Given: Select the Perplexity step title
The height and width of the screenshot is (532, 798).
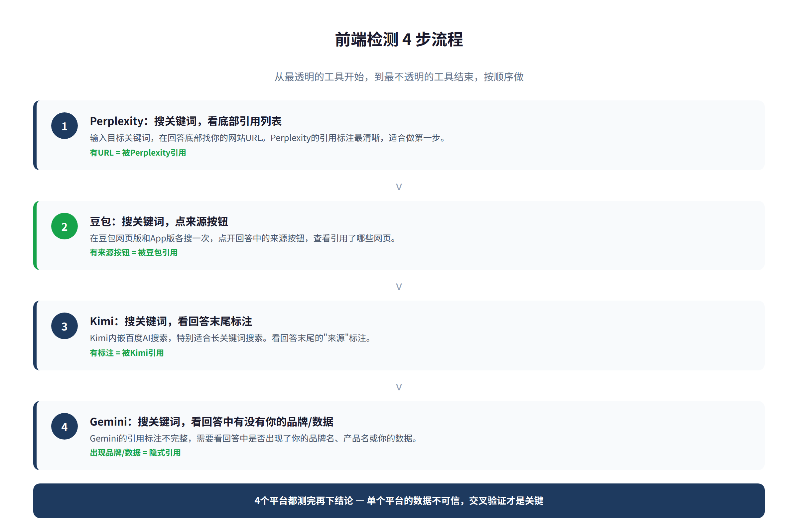Looking at the screenshot, I should click(186, 121).
